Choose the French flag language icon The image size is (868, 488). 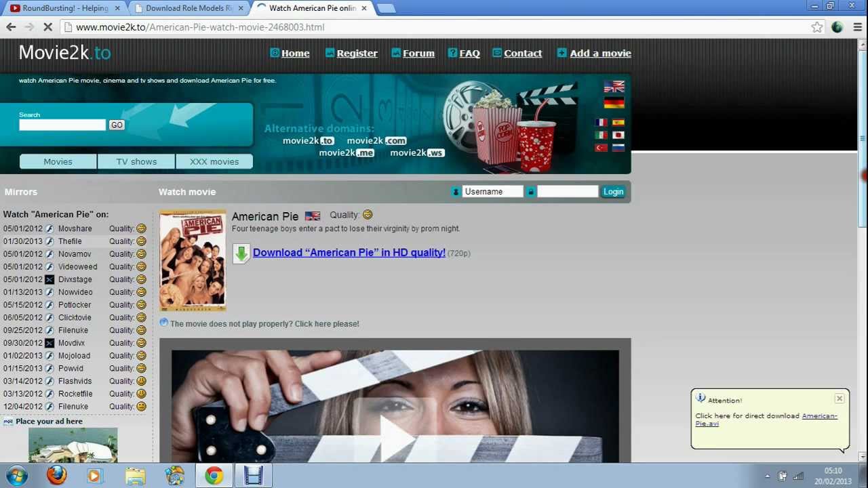tap(601, 123)
